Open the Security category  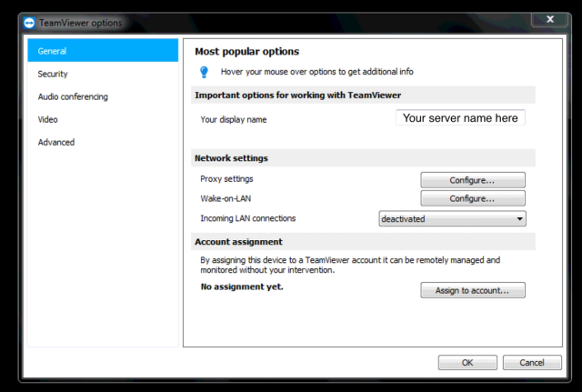coord(103,74)
